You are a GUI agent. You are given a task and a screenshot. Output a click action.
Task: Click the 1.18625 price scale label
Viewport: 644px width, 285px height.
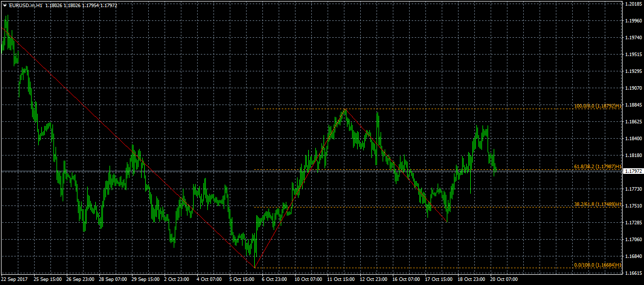(x=633, y=122)
